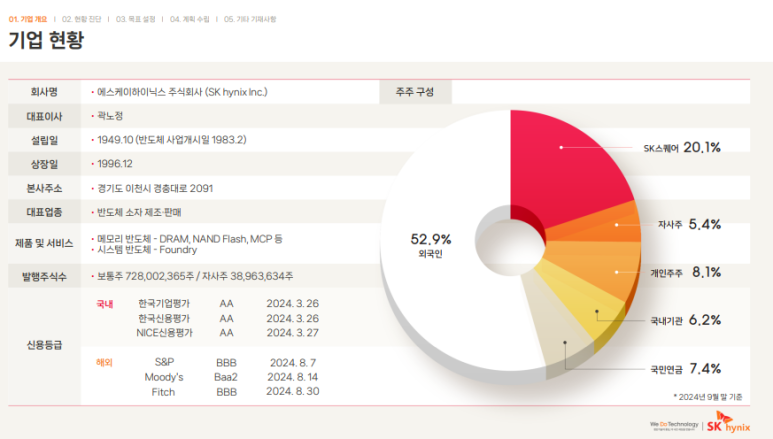This screenshot has width=773, height=439.
Task: Select the NICE신용평가 rating agency row
Action: pyautogui.click(x=228, y=333)
